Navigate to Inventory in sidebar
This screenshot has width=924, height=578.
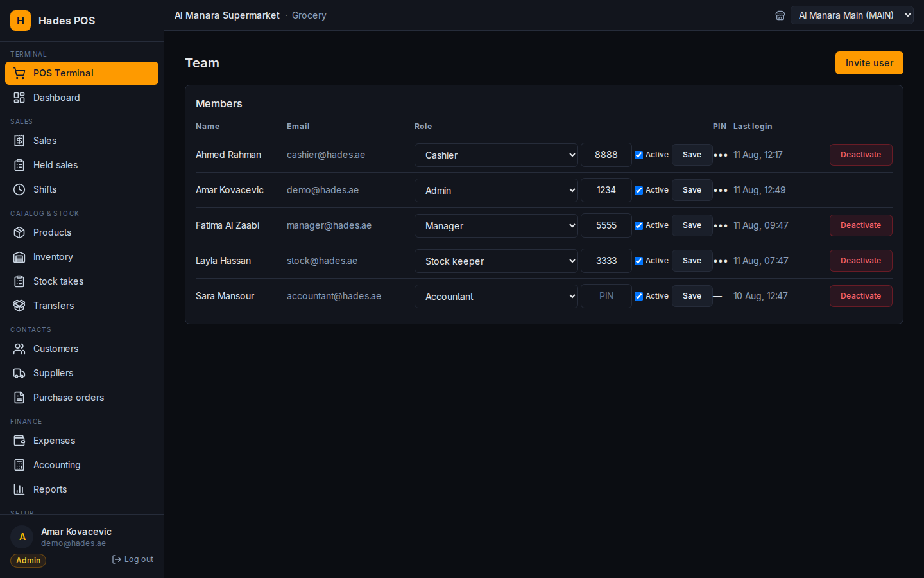click(81, 257)
